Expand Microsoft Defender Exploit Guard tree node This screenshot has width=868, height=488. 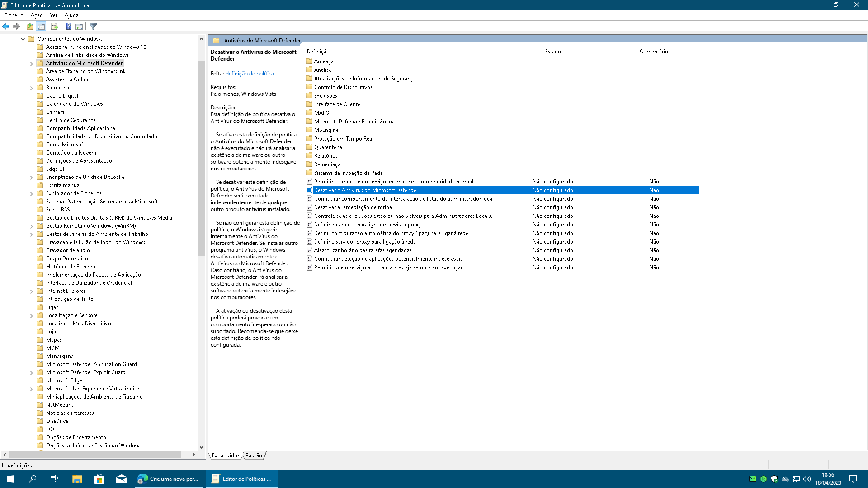click(31, 373)
